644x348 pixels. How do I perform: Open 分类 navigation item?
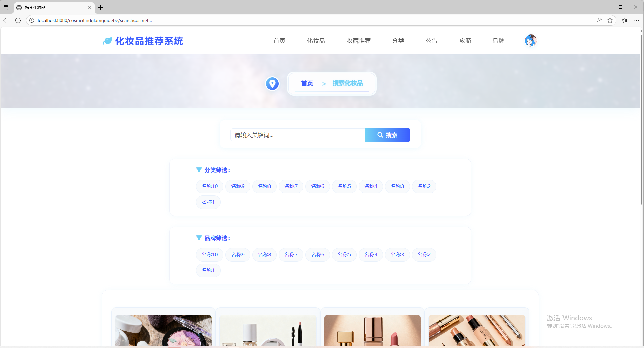pyautogui.click(x=398, y=41)
